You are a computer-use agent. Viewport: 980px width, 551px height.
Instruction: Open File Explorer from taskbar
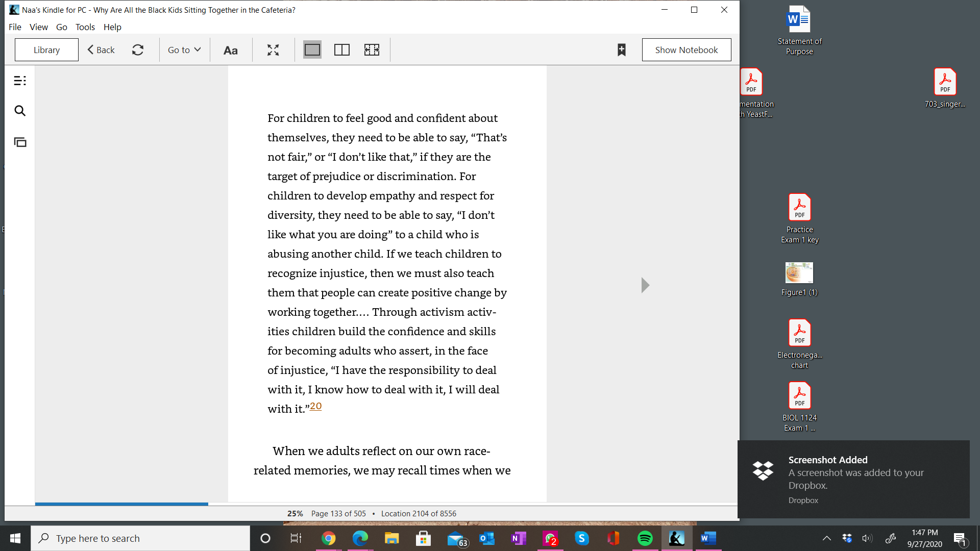click(391, 538)
